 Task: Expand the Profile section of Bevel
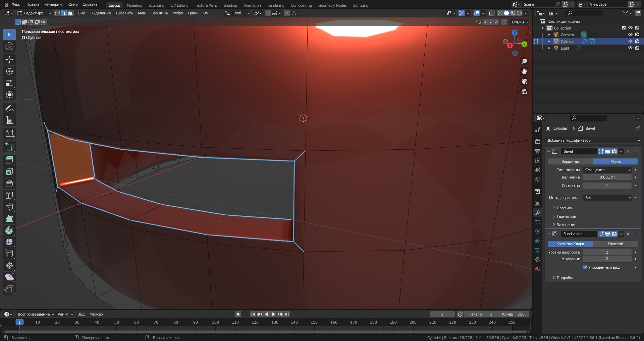point(565,208)
